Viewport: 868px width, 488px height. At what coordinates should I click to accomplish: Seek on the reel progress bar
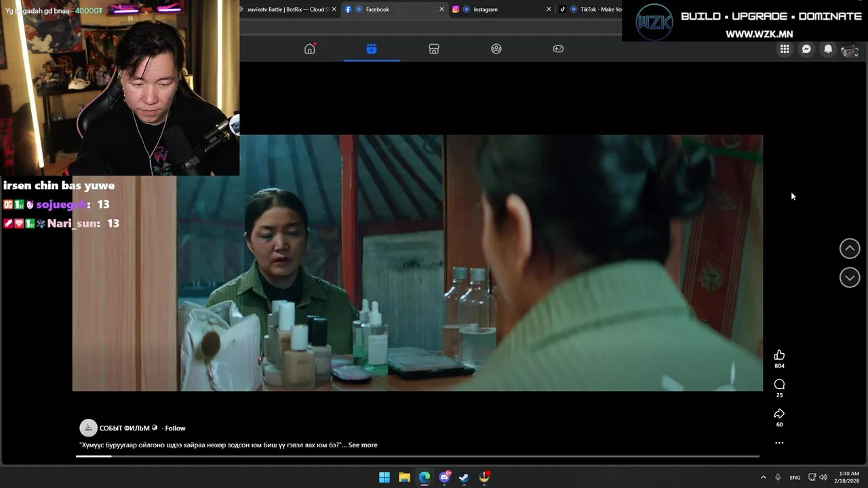pos(417,456)
